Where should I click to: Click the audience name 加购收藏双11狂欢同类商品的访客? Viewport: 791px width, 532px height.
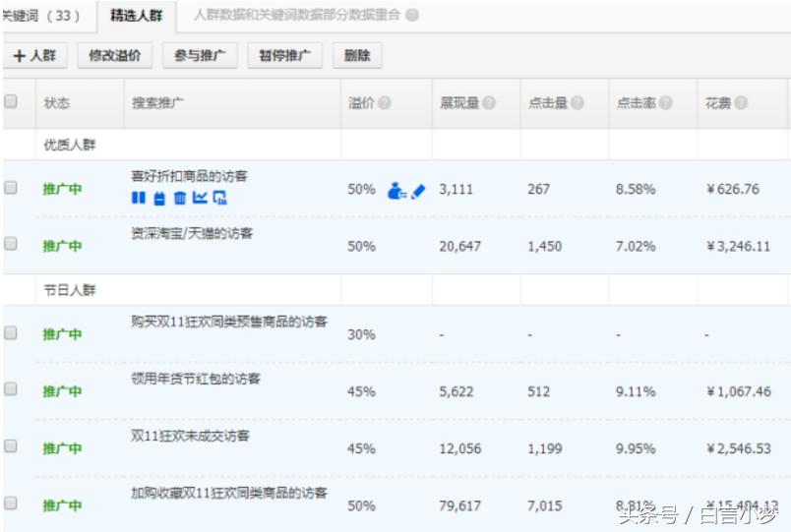tap(229, 493)
